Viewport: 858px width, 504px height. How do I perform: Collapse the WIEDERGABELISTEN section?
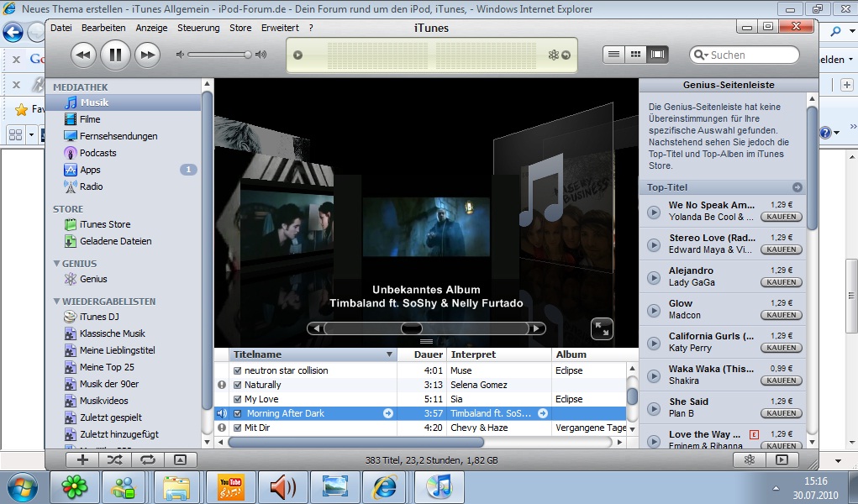click(56, 301)
